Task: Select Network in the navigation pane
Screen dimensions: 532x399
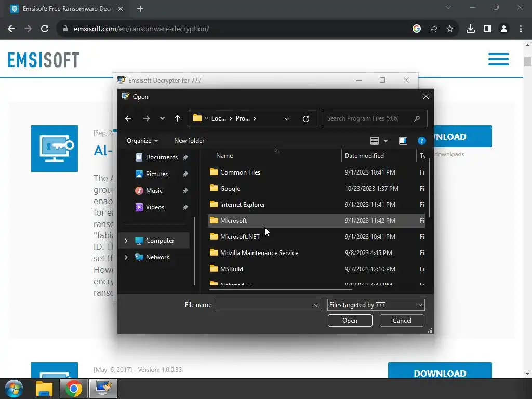Action: click(x=157, y=257)
